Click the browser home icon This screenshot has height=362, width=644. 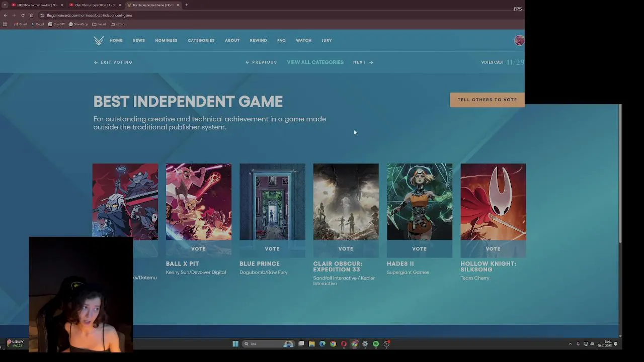pos(32,15)
